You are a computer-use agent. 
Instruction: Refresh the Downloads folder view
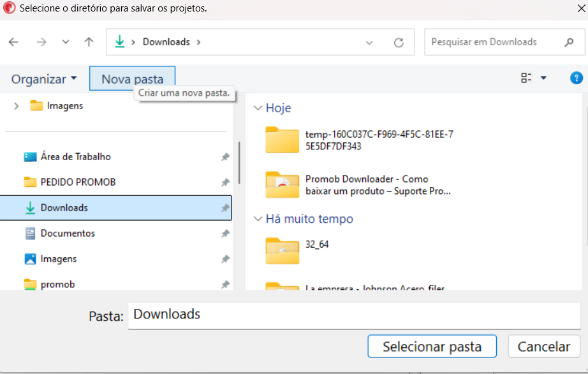click(x=399, y=43)
